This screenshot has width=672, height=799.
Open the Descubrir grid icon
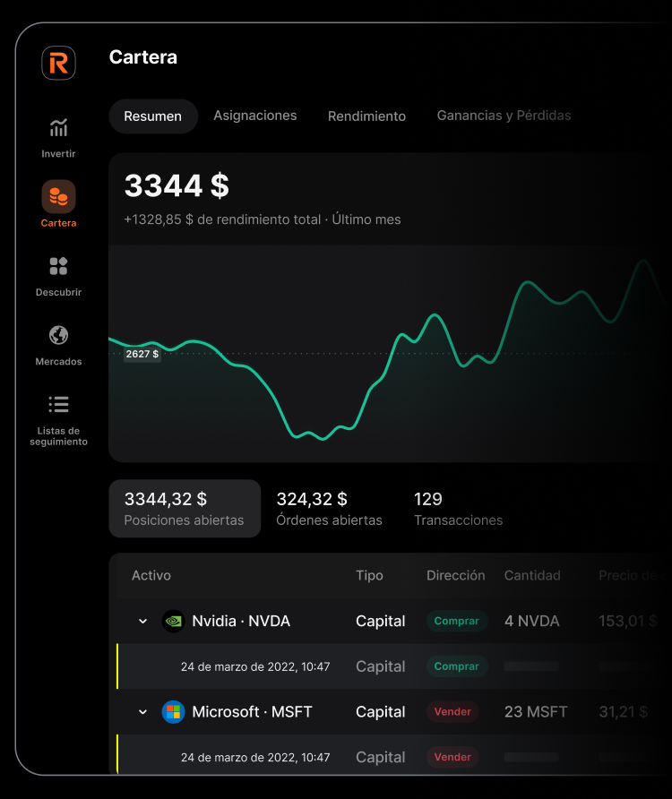pos(58,266)
